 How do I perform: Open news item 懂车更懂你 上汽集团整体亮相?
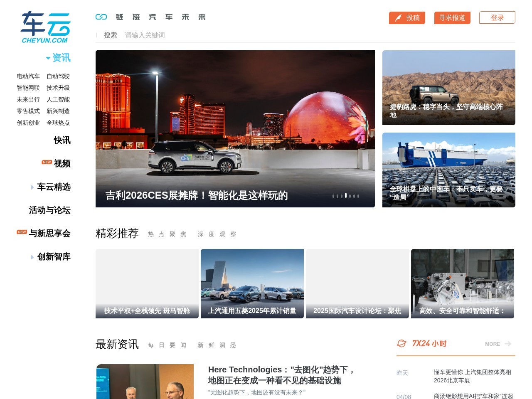[473, 376]
